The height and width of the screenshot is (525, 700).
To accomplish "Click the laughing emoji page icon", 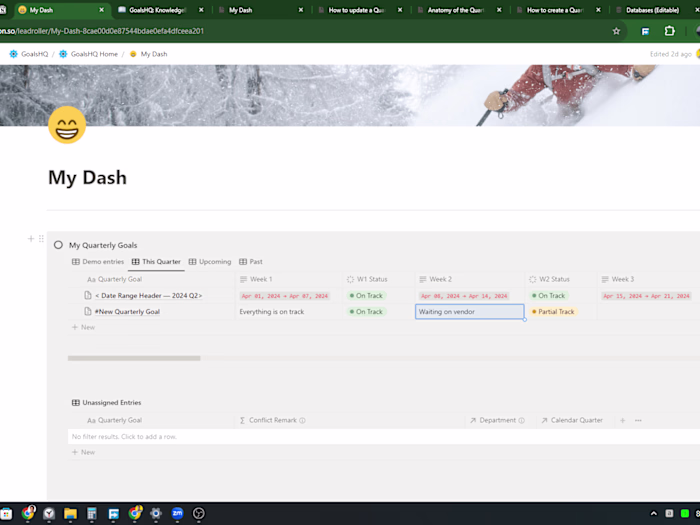I will click(67, 125).
